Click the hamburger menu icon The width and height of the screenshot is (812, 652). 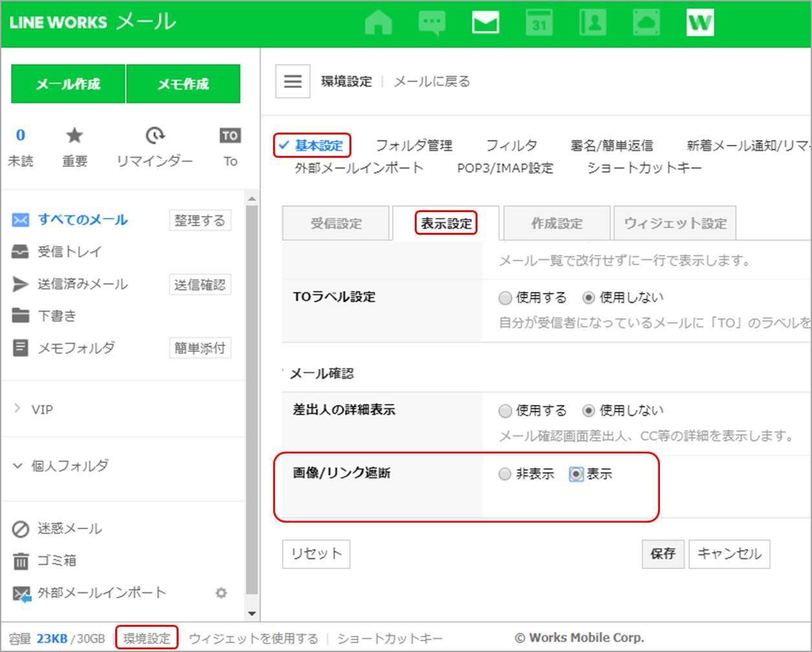point(292,81)
